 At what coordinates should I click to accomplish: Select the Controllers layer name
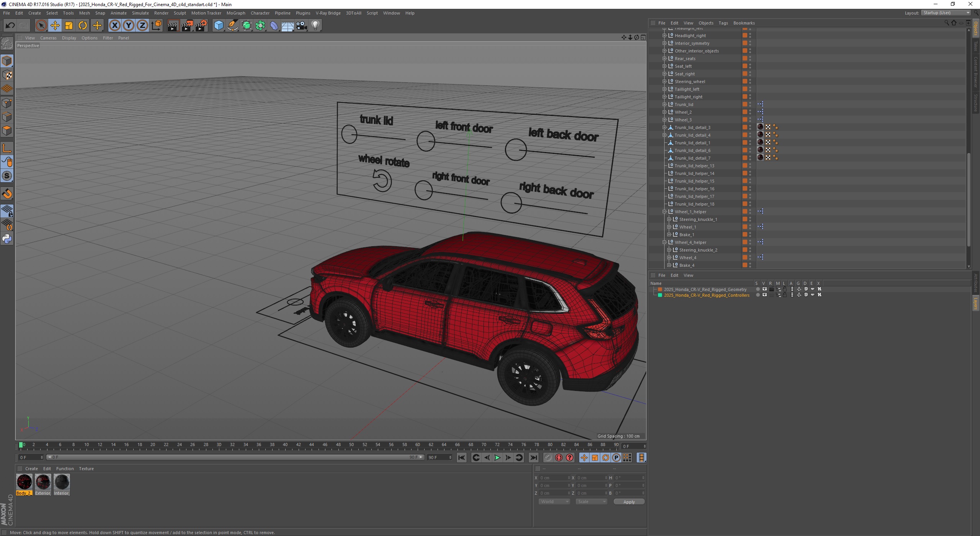[707, 295]
